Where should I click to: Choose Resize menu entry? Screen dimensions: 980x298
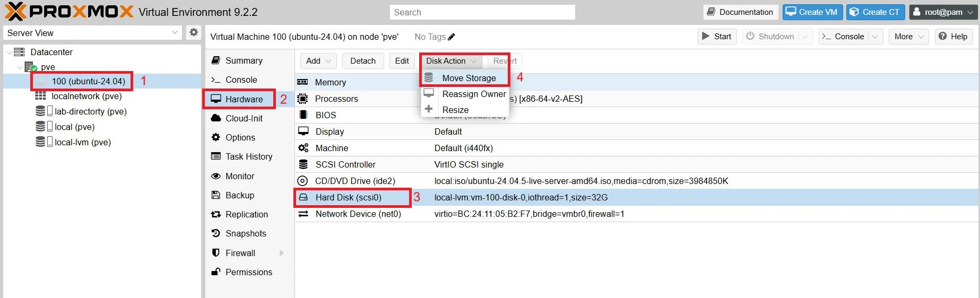click(465, 110)
